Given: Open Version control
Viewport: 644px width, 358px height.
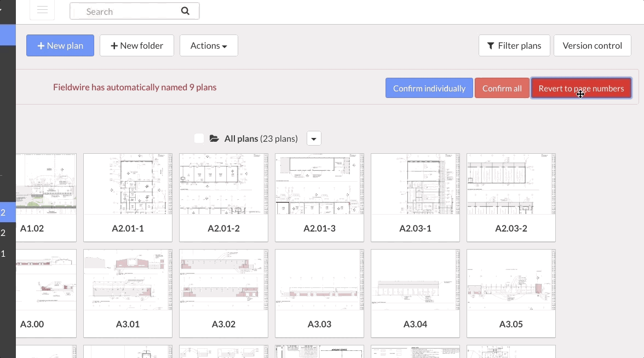Looking at the screenshot, I should point(592,45).
